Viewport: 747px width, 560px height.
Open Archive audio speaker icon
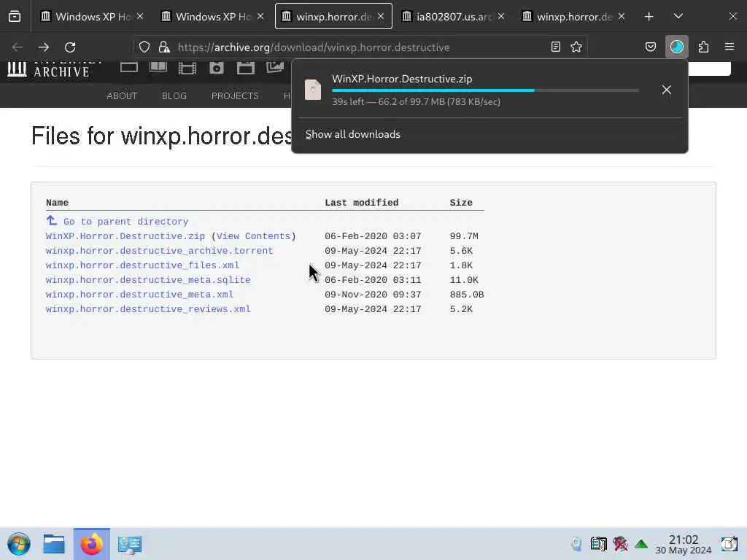pyautogui.click(x=216, y=68)
